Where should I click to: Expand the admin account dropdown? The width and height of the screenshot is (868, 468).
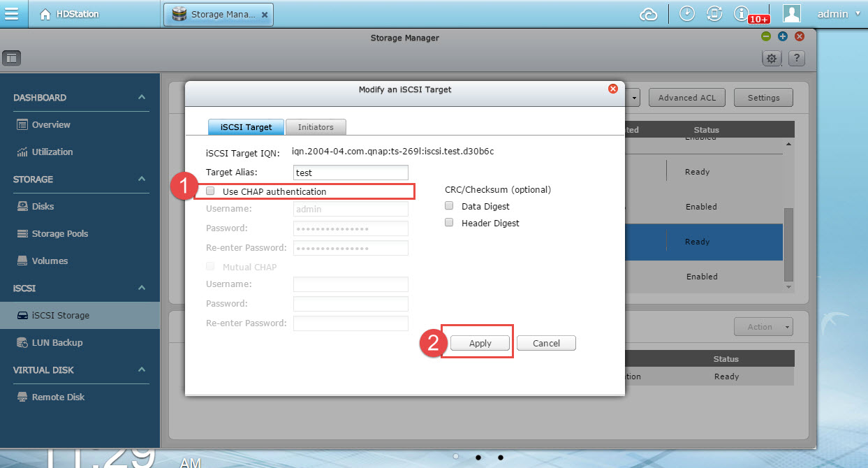[837, 14]
